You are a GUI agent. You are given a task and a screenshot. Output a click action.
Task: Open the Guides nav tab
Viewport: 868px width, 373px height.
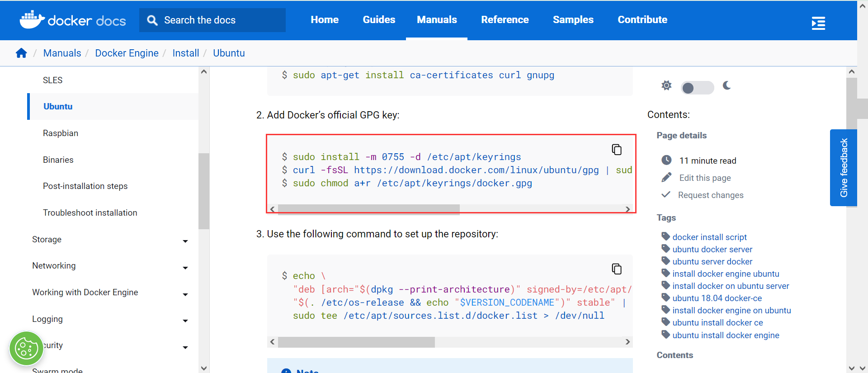point(379,20)
